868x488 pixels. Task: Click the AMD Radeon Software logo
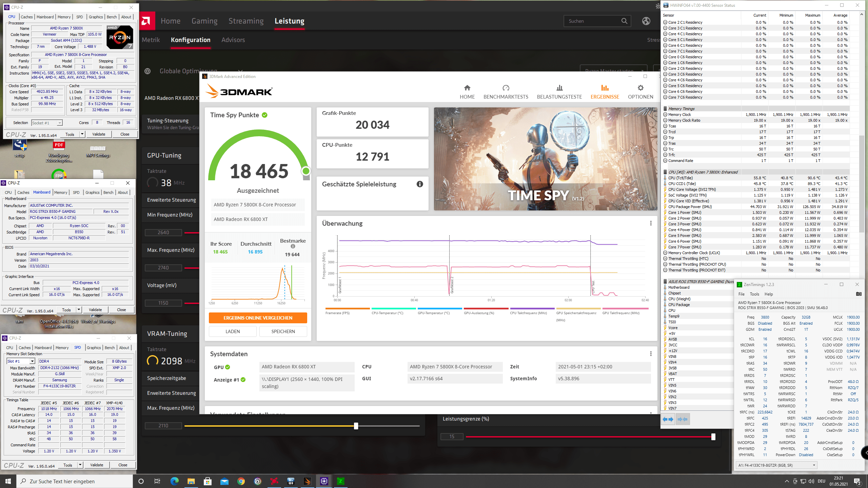click(x=146, y=21)
